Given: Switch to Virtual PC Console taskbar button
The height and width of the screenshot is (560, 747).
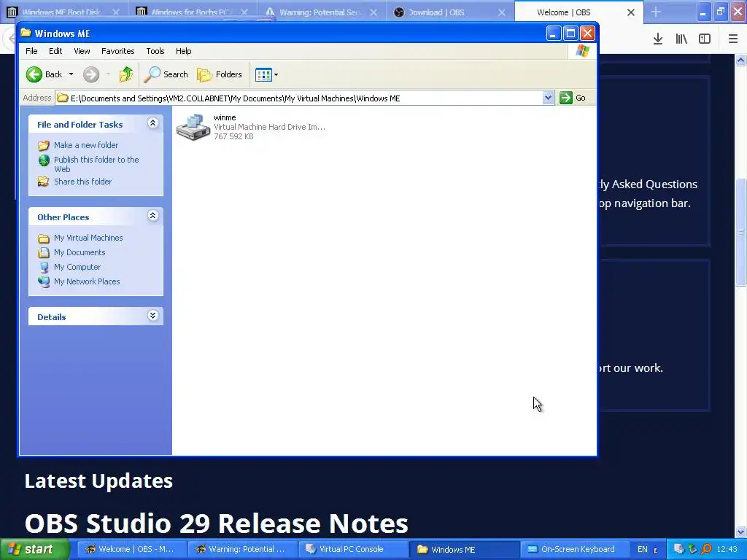Looking at the screenshot, I should coord(353,549).
